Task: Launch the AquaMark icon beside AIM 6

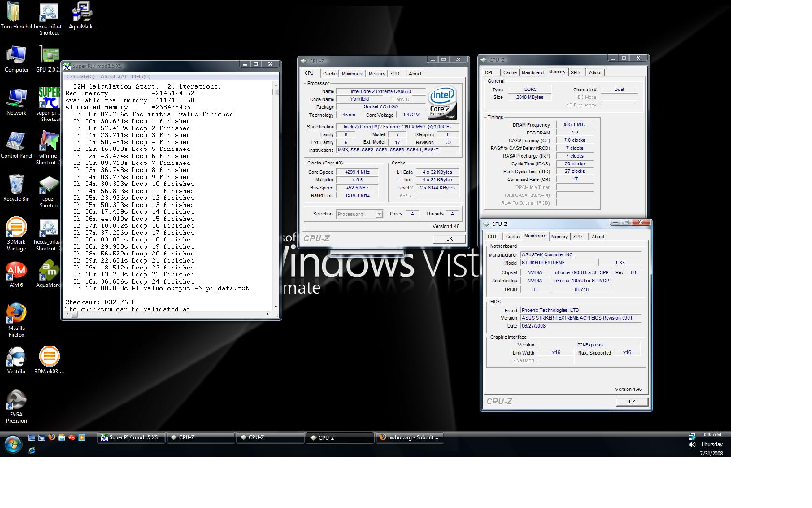Action: click(x=48, y=275)
